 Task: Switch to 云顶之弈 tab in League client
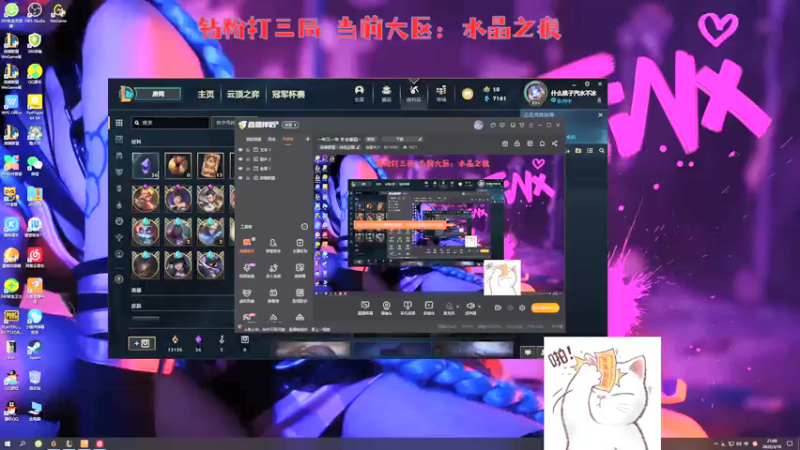pos(243,94)
